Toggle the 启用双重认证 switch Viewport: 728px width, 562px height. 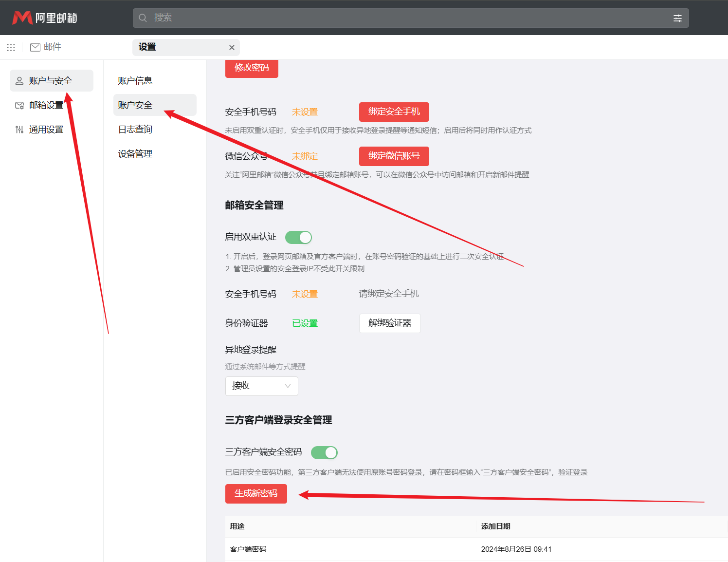pos(298,237)
